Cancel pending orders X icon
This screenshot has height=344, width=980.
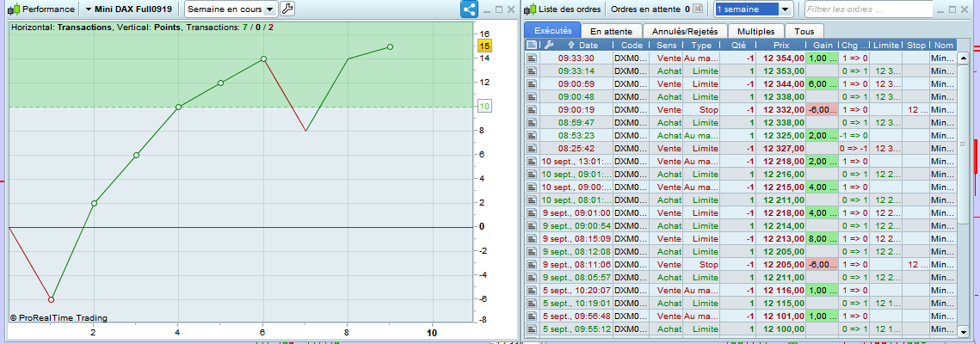[698, 9]
